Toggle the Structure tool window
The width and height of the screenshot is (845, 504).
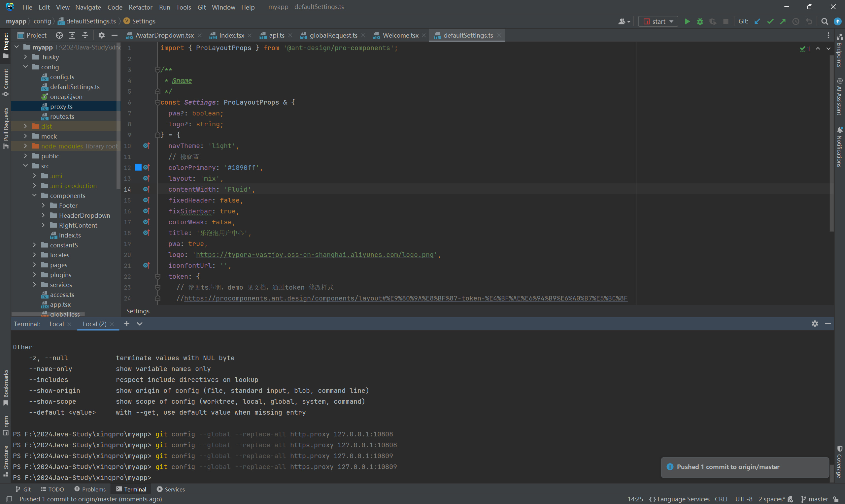point(5,461)
